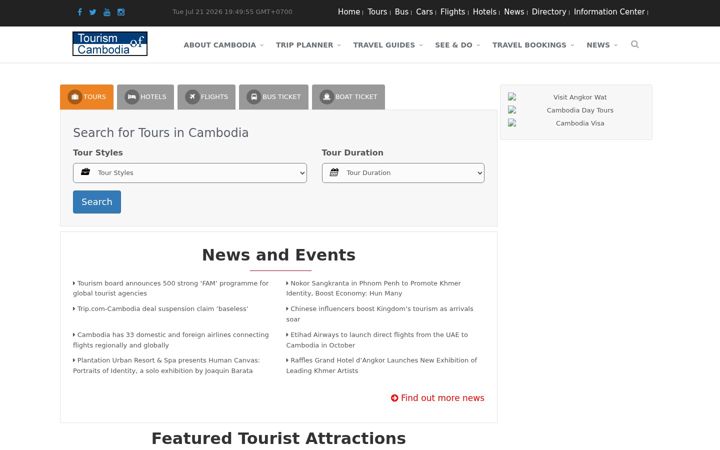Switch to the Bus Ticket search tab
Image resolution: width=720 pixels, height=450 pixels.
[274, 97]
